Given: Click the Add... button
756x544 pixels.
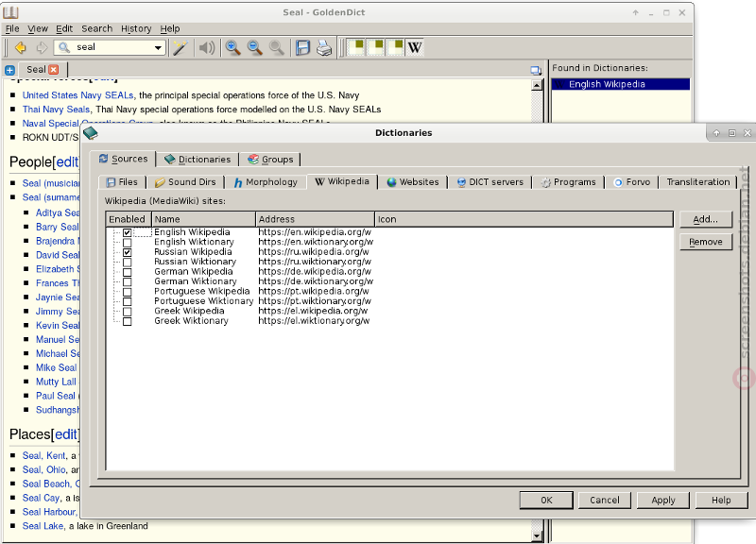Looking at the screenshot, I should pos(705,219).
